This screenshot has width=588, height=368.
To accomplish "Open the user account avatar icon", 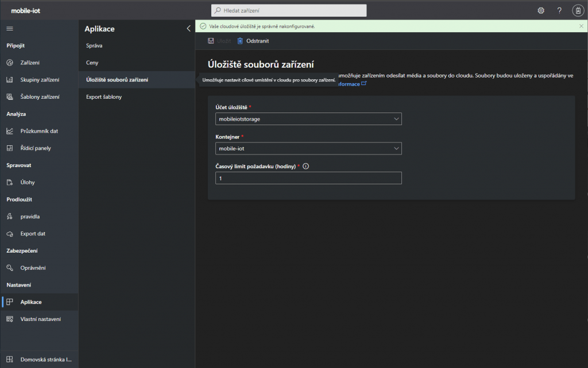I will point(578,10).
